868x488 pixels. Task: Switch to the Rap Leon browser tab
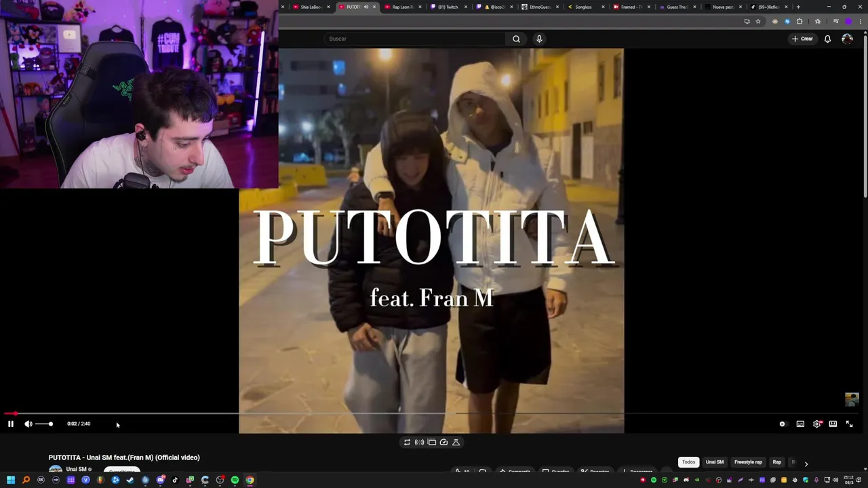pyautogui.click(x=403, y=7)
